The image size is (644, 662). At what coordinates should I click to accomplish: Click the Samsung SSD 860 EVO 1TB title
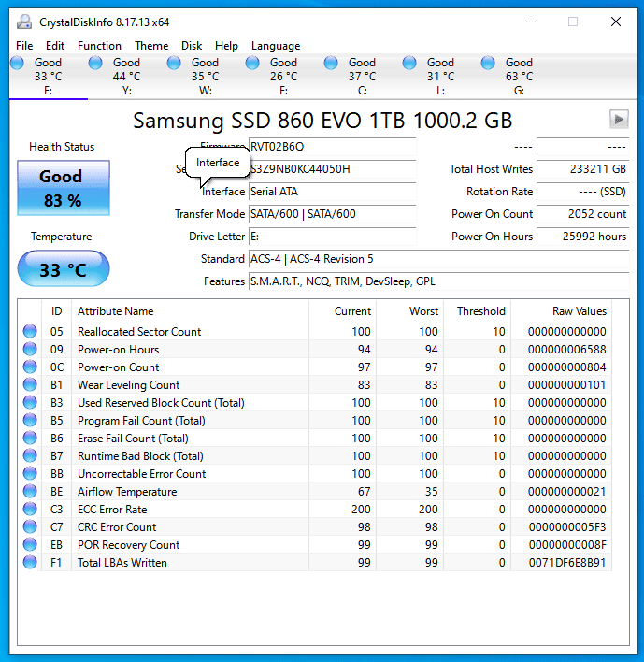322,121
